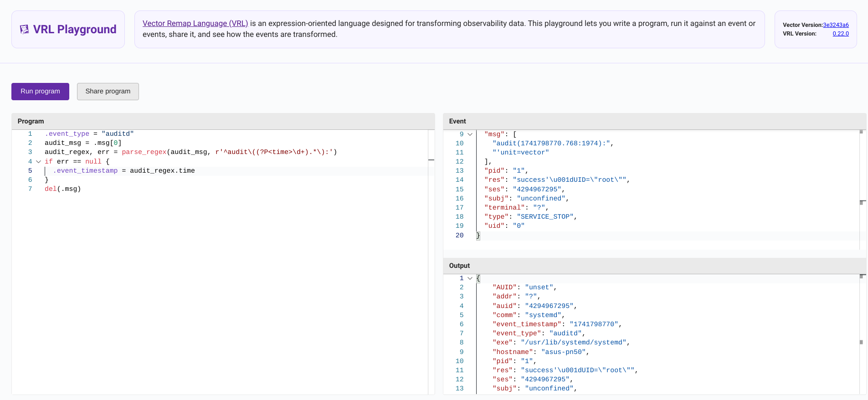Screen dimensions: 868x400
Task: Open the Vector version 3e3243a6 link
Action: point(836,25)
